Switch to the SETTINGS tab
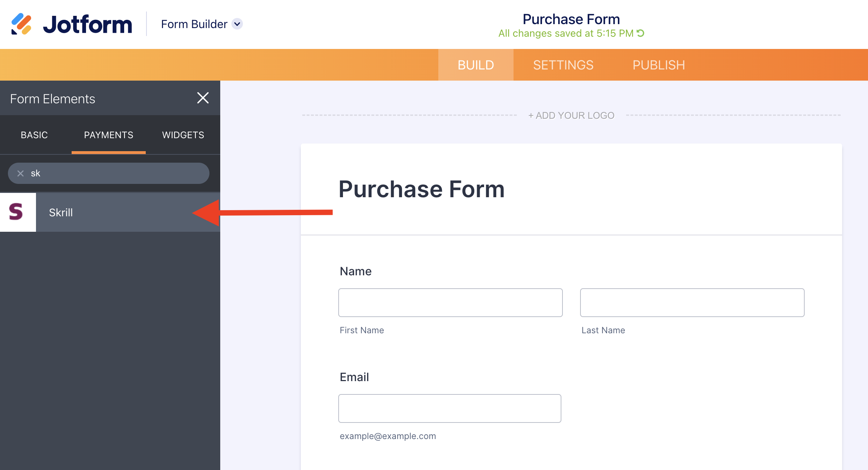 tap(563, 65)
